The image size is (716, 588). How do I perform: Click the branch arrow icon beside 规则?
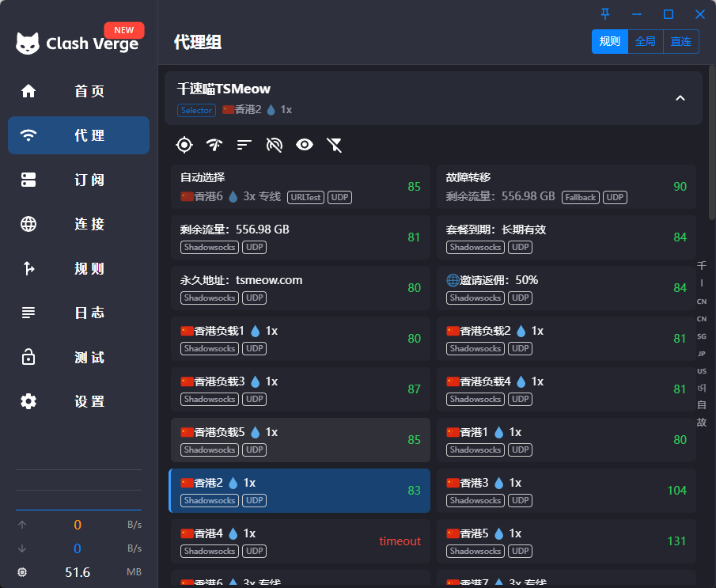tap(28, 268)
